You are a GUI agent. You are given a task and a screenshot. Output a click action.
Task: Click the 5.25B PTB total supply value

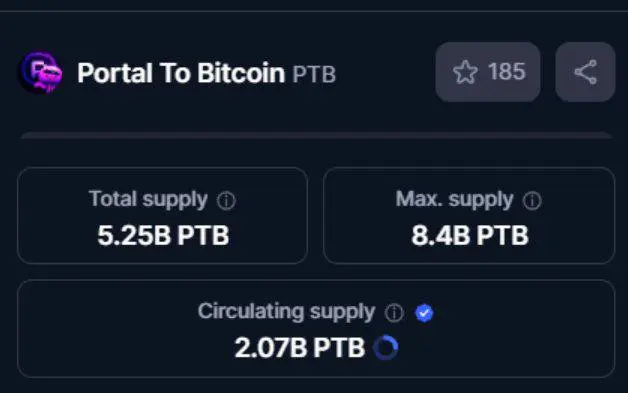point(163,235)
